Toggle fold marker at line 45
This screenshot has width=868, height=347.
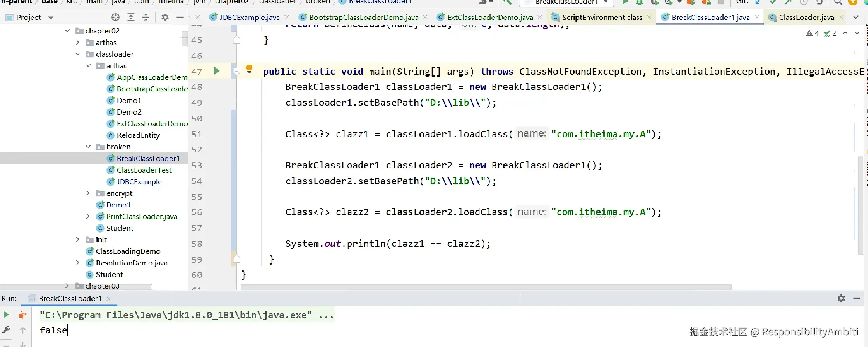click(x=237, y=40)
